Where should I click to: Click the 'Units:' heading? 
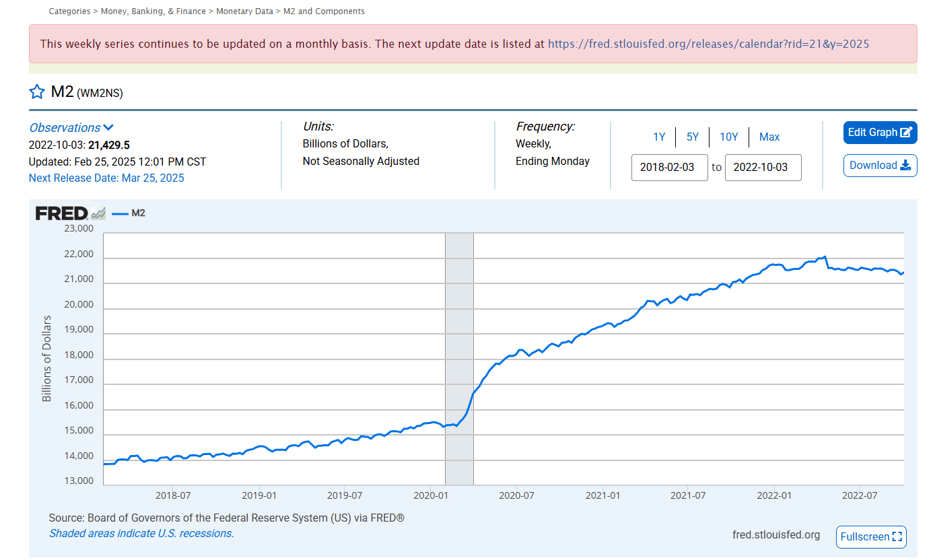(318, 127)
